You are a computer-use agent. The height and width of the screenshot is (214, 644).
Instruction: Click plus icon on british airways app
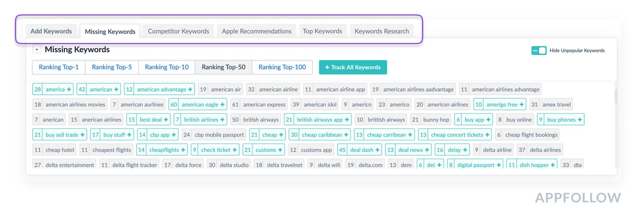point(347,120)
